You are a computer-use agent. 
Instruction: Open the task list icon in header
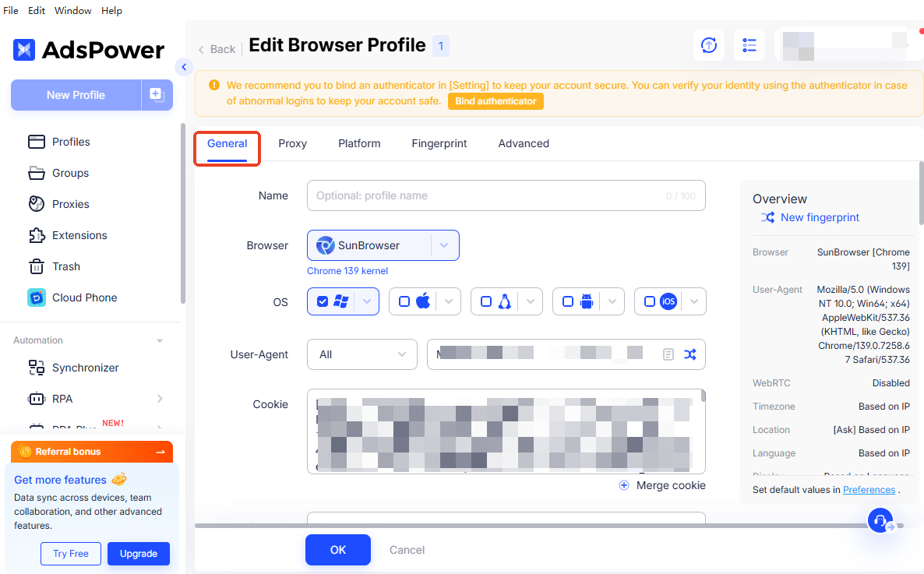tap(749, 45)
